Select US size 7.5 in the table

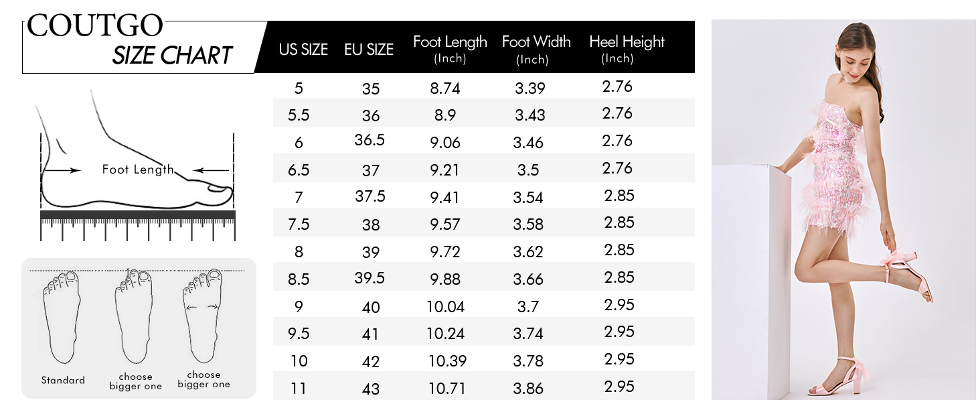pos(299,224)
